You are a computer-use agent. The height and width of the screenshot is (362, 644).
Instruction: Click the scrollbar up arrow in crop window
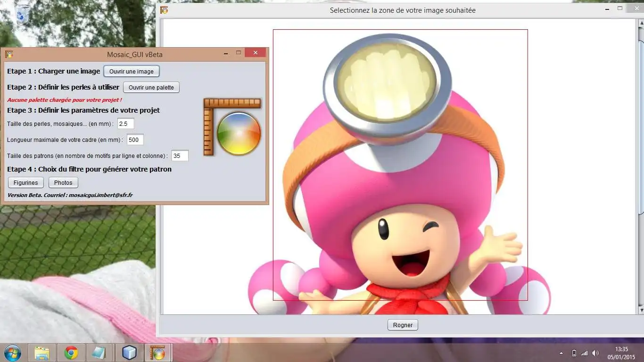[641, 22]
